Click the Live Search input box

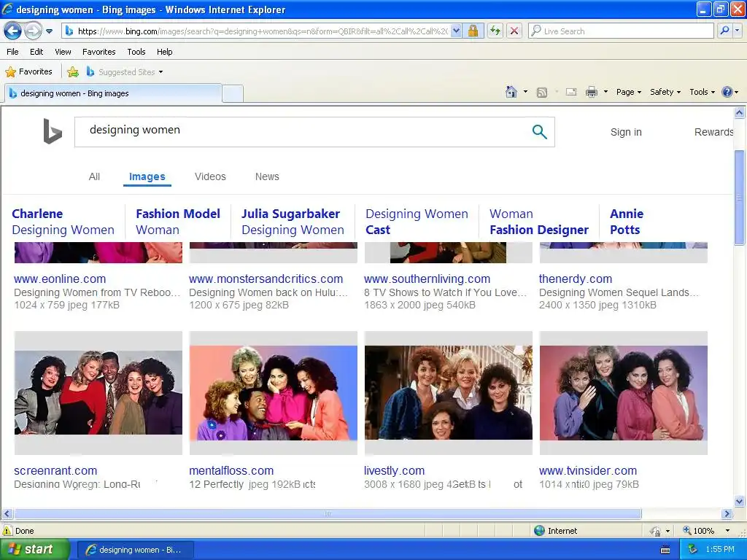pyautogui.click(x=621, y=31)
